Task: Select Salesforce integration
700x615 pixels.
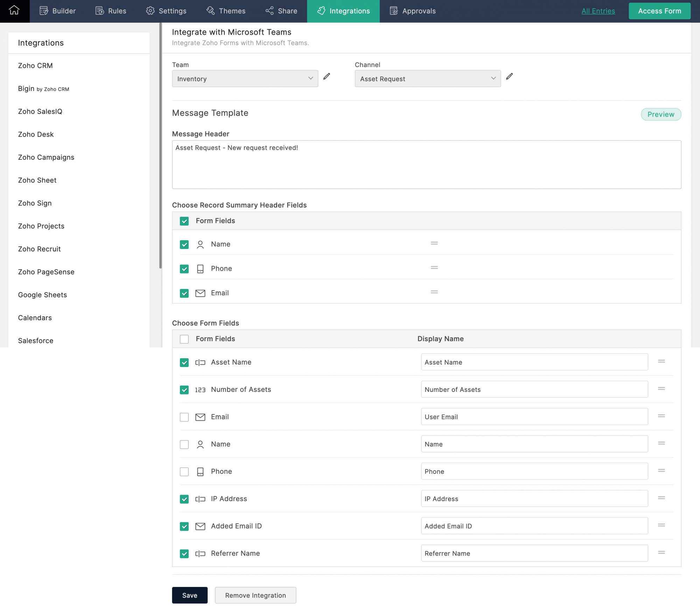Action: 36,340
